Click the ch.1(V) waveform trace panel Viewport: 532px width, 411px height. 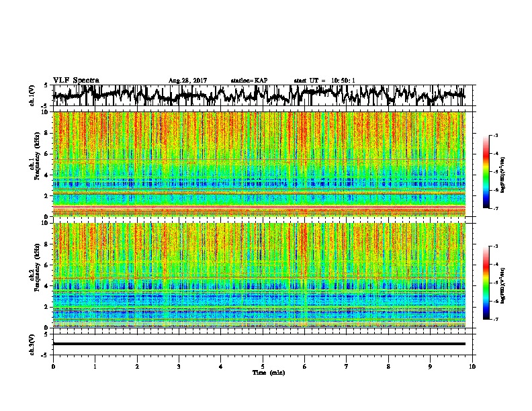(263, 95)
